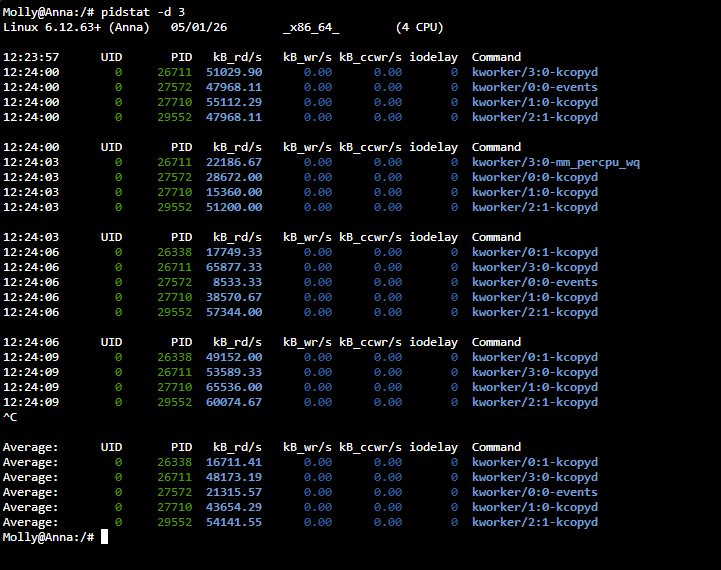Select the 'Command' header in the Average block
Viewport: 721px width, 570px height.
point(496,448)
